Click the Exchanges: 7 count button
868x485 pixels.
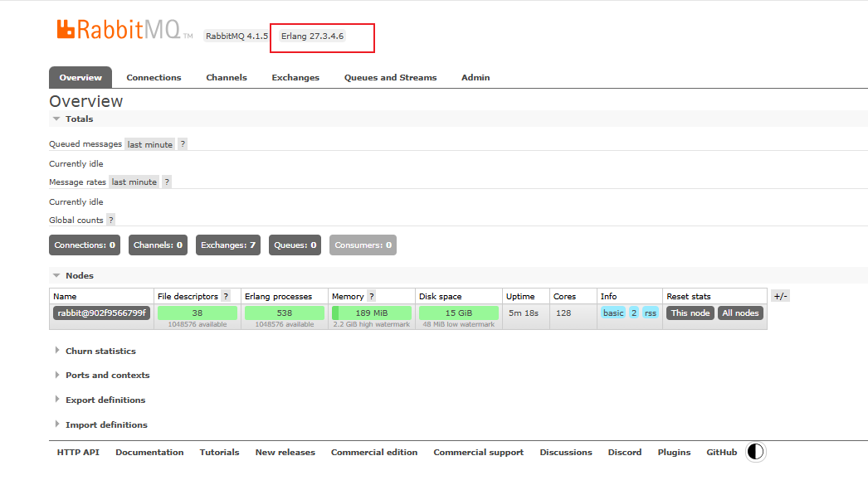(x=228, y=245)
